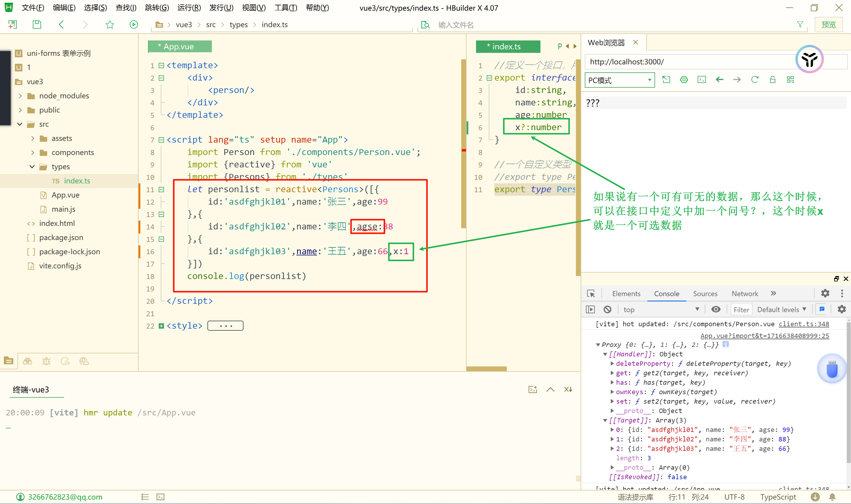This screenshot has width=851, height=504.
Task: Click the clear console icon
Action: 607,309
